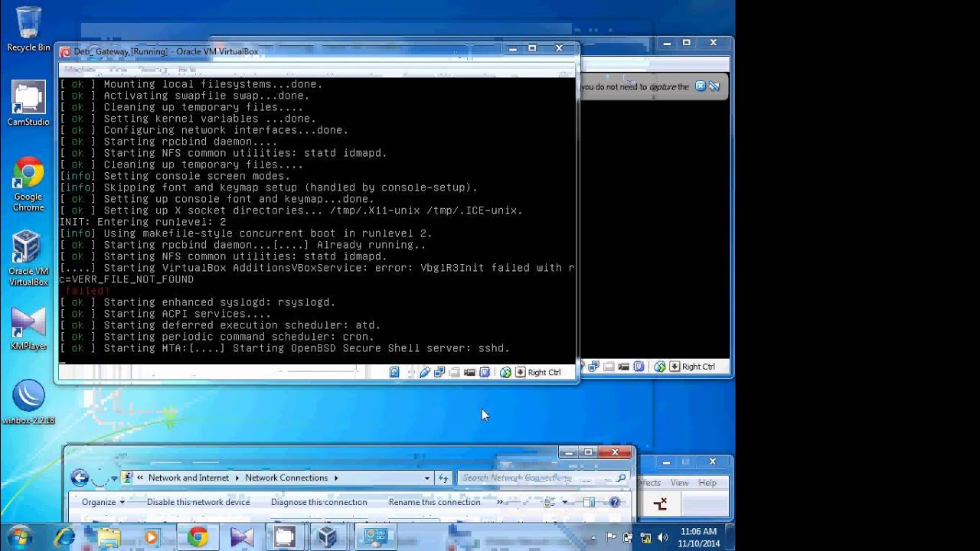Launch CamStudio from the desktop
980x551 pixels.
(28, 103)
